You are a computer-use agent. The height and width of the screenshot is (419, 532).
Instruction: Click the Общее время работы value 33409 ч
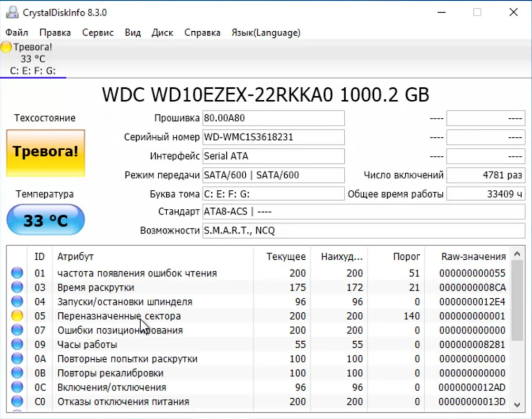486,194
